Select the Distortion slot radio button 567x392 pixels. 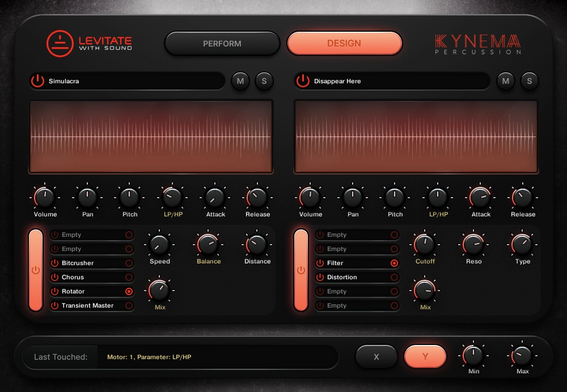tap(394, 278)
